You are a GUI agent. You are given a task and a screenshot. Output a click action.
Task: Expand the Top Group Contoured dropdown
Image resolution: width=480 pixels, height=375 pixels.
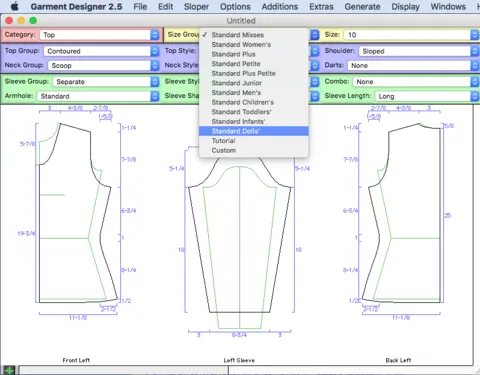[x=101, y=51]
